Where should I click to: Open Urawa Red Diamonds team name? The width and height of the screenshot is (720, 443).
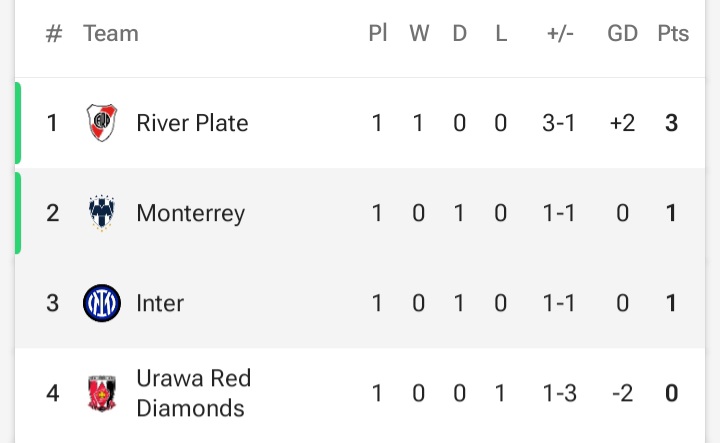[x=194, y=393]
